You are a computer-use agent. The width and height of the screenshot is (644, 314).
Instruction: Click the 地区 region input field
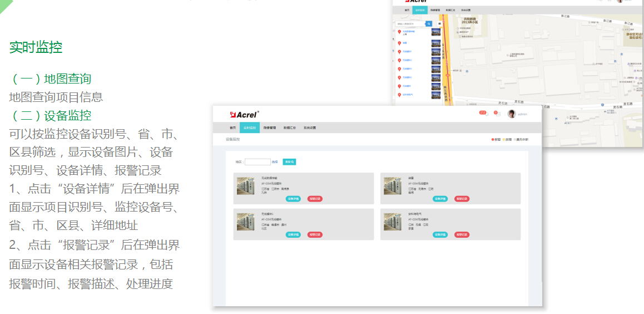coord(257,162)
